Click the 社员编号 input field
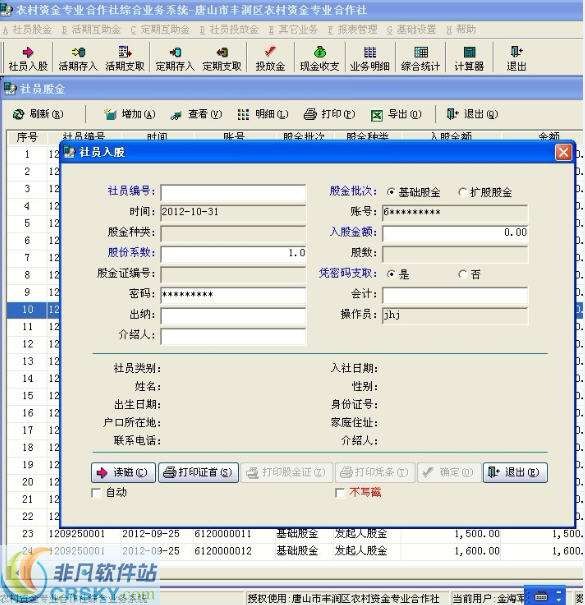 tap(233, 192)
